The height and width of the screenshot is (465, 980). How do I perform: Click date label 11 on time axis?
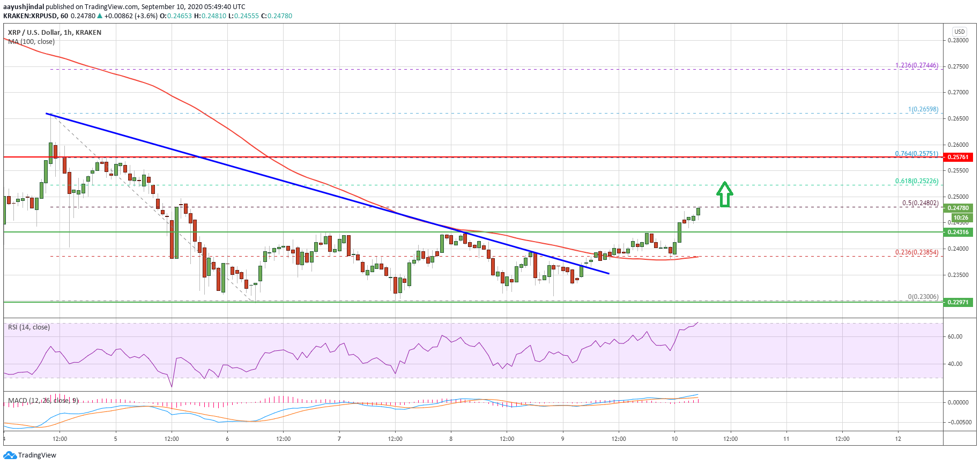point(786,439)
